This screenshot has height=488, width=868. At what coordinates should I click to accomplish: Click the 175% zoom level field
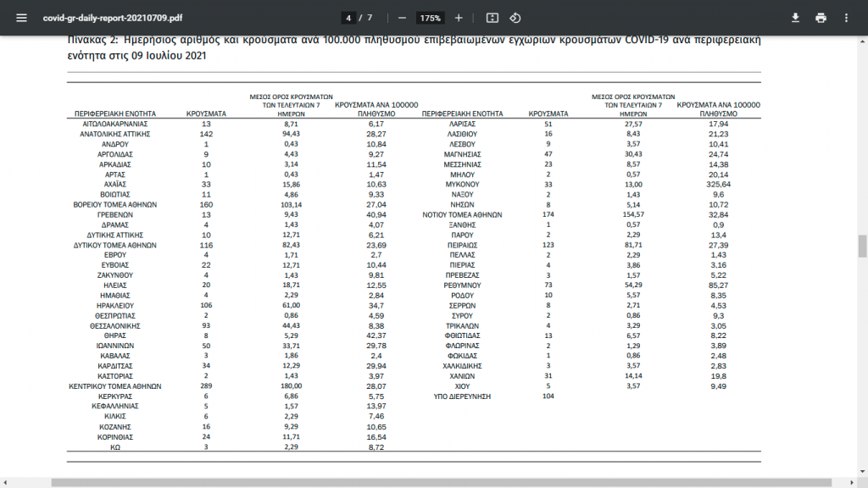(430, 18)
